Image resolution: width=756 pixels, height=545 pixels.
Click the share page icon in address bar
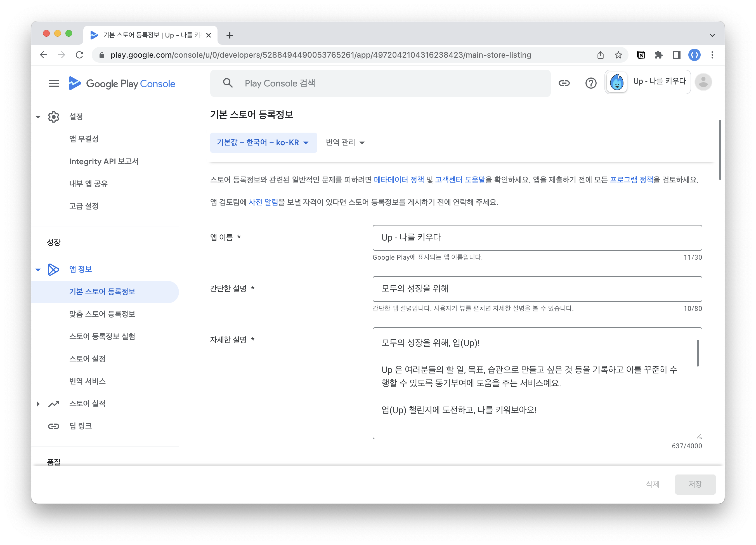(600, 55)
